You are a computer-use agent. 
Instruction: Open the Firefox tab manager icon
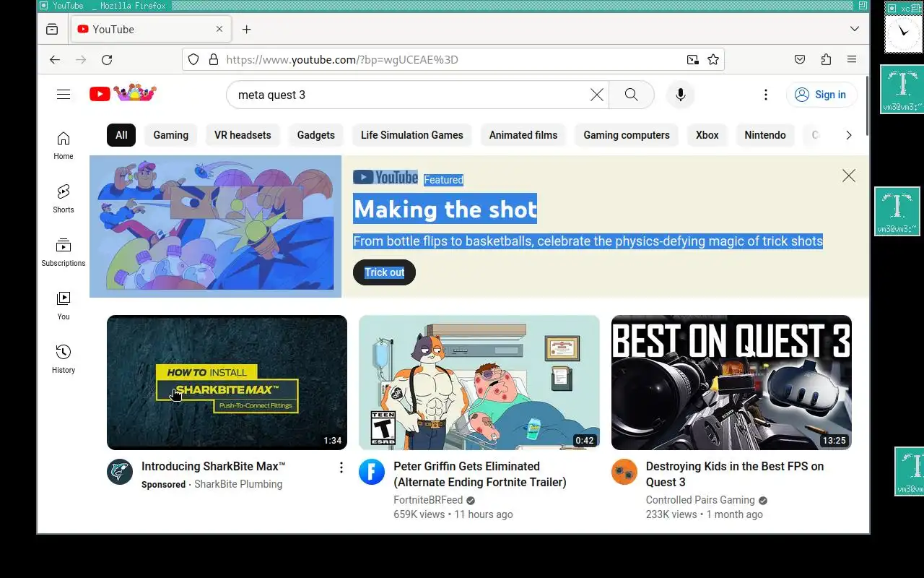52,30
